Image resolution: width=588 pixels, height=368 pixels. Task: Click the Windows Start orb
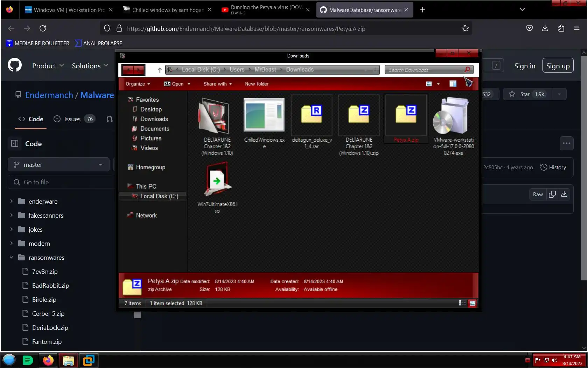coord(9,360)
